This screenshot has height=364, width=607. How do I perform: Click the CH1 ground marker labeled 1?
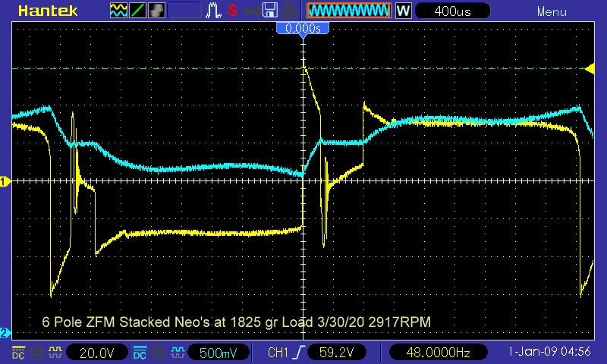pos(5,181)
